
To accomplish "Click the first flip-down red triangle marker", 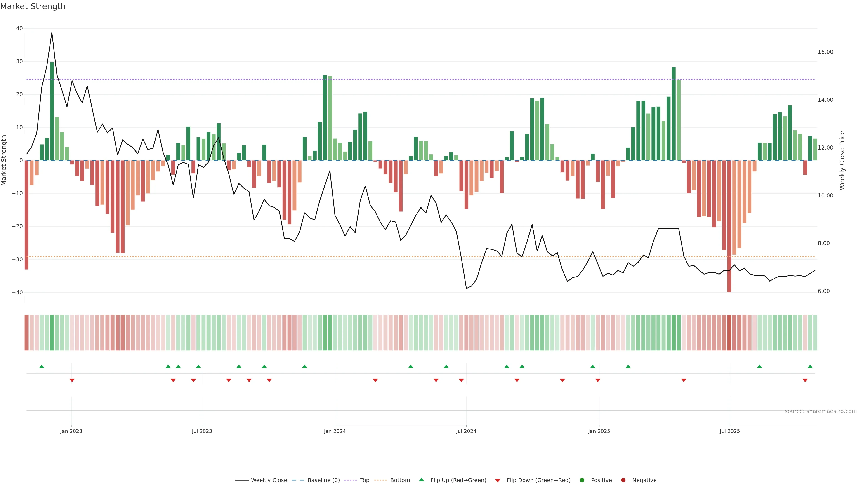I will pos(72,380).
